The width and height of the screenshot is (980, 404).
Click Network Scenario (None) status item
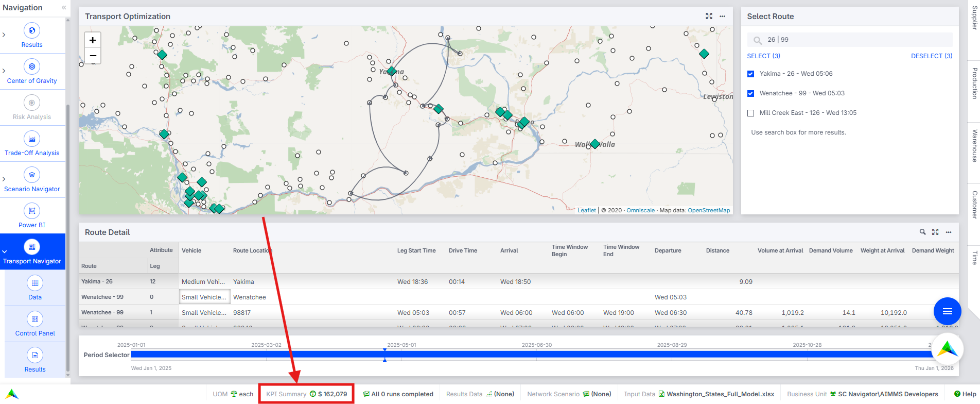[x=569, y=394]
